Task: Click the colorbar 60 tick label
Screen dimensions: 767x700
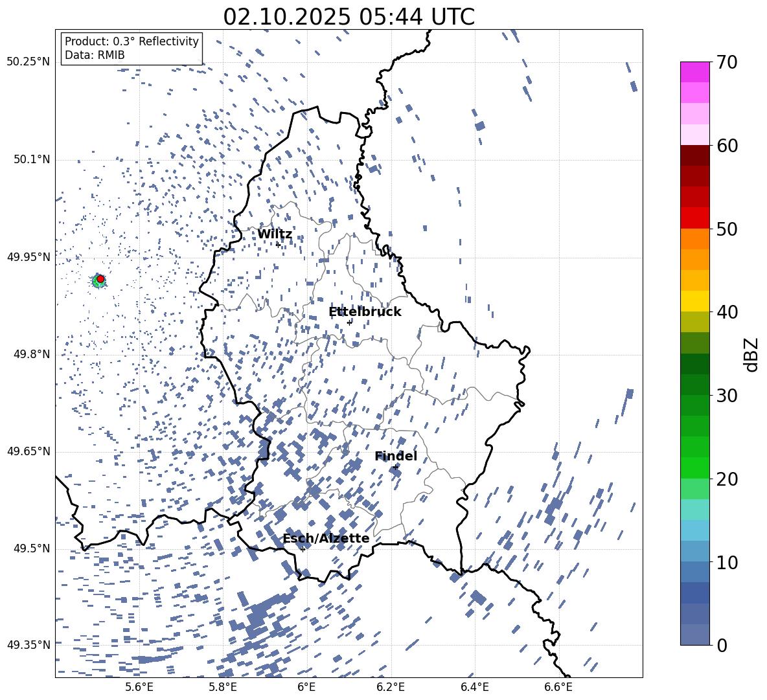Action: (727, 146)
